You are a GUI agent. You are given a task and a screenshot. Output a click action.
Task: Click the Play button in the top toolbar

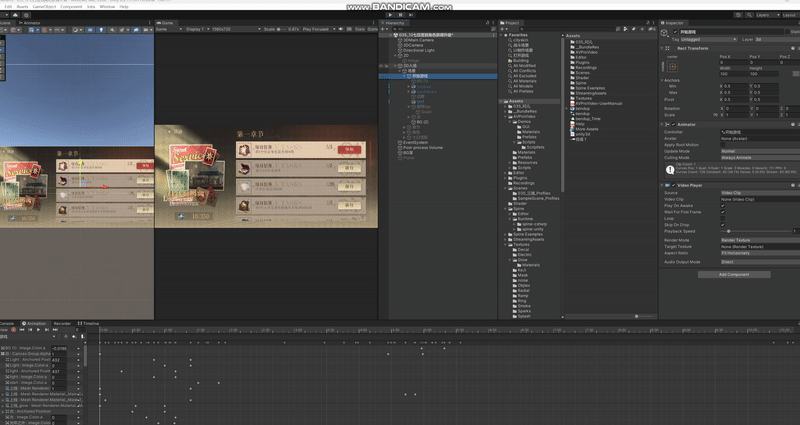point(390,15)
